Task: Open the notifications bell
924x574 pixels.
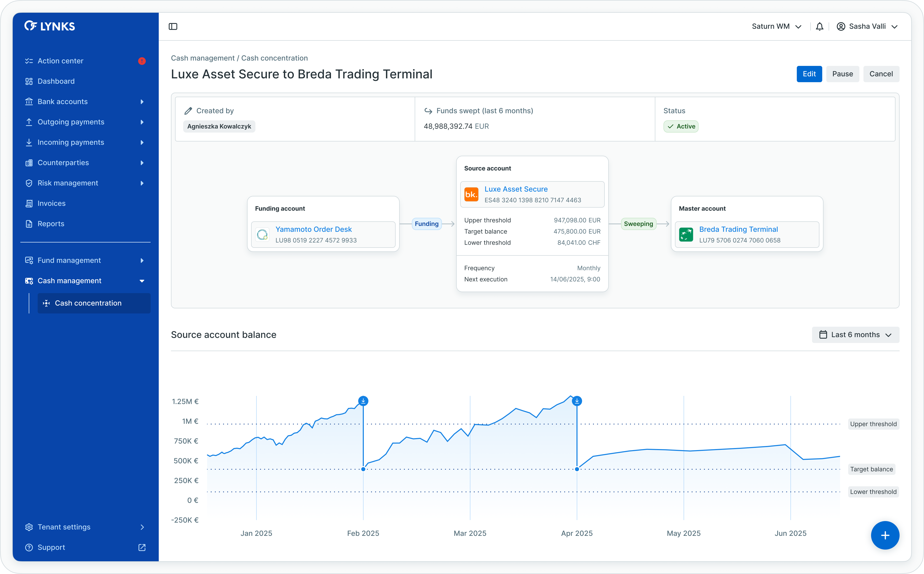Action: (820, 26)
